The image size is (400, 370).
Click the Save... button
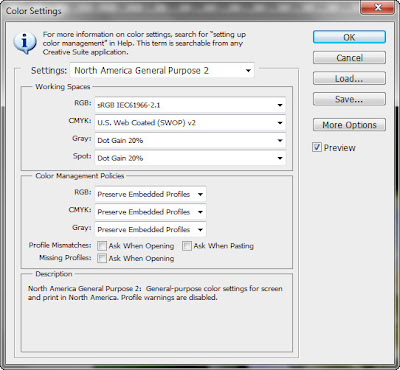tap(349, 99)
